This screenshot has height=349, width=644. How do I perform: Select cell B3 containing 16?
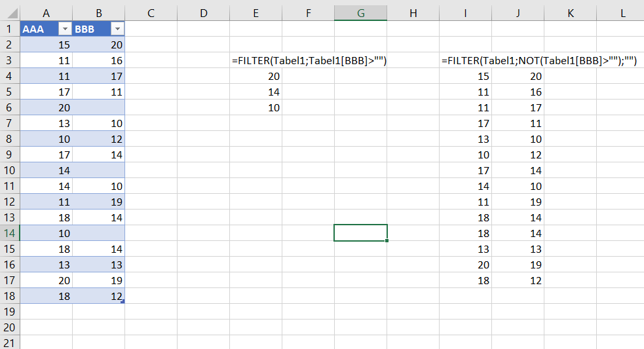(98, 60)
